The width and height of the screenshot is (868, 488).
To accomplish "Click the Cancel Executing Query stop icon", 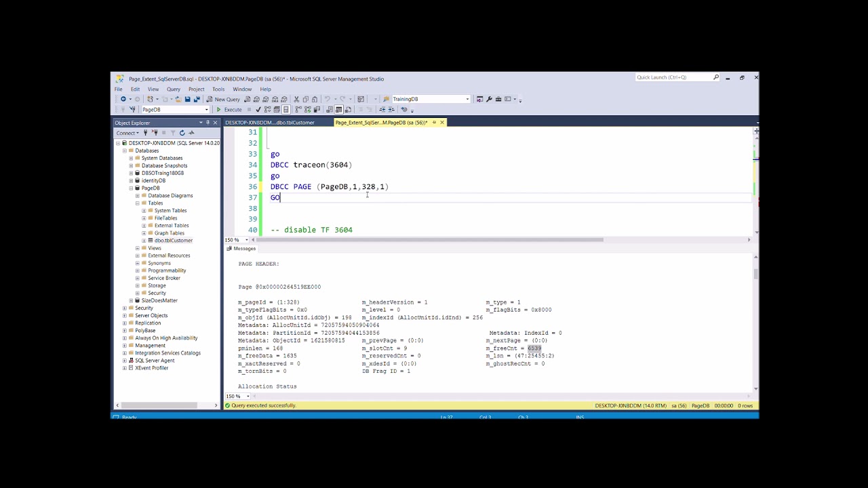I will pos(249,109).
